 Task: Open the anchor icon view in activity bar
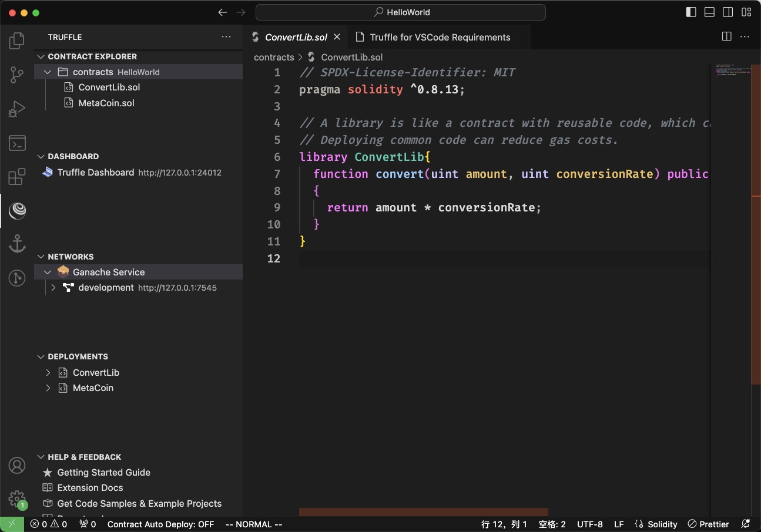click(x=17, y=244)
